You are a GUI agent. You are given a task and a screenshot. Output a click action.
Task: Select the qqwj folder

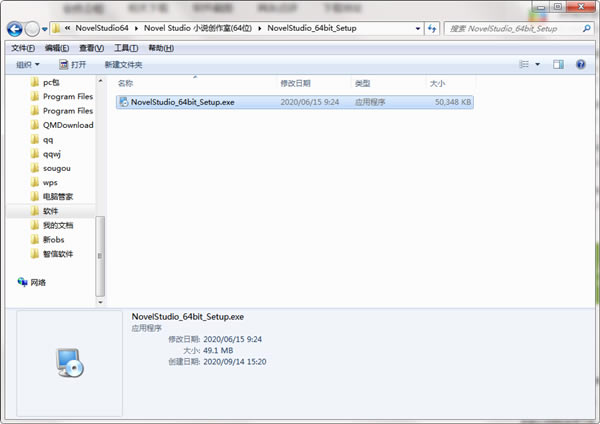click(x=52, y=154)
